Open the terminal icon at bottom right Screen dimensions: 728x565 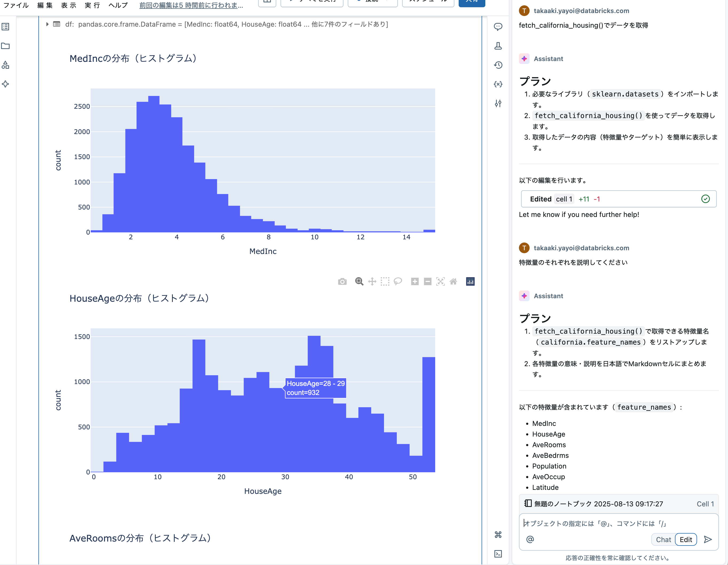pos(498,554)
